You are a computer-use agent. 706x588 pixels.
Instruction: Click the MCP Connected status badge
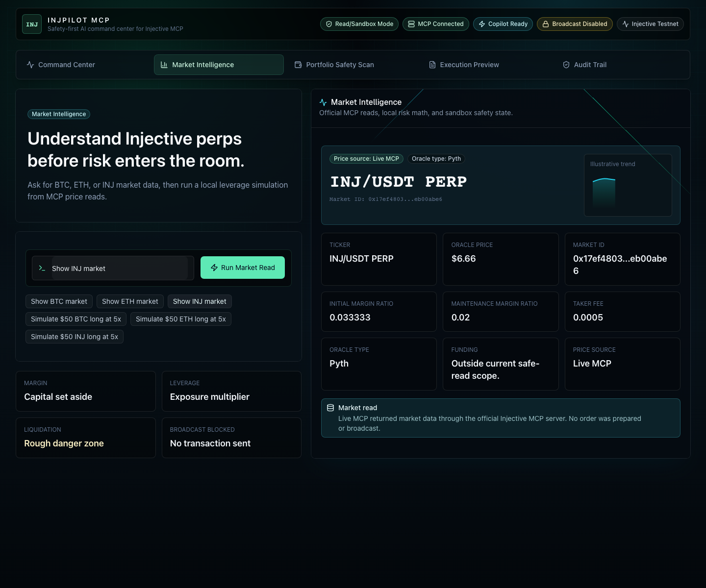coord(436,24)
